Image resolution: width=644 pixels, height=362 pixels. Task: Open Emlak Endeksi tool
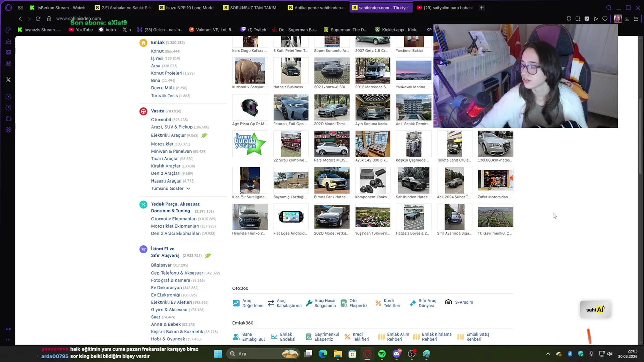283,337
